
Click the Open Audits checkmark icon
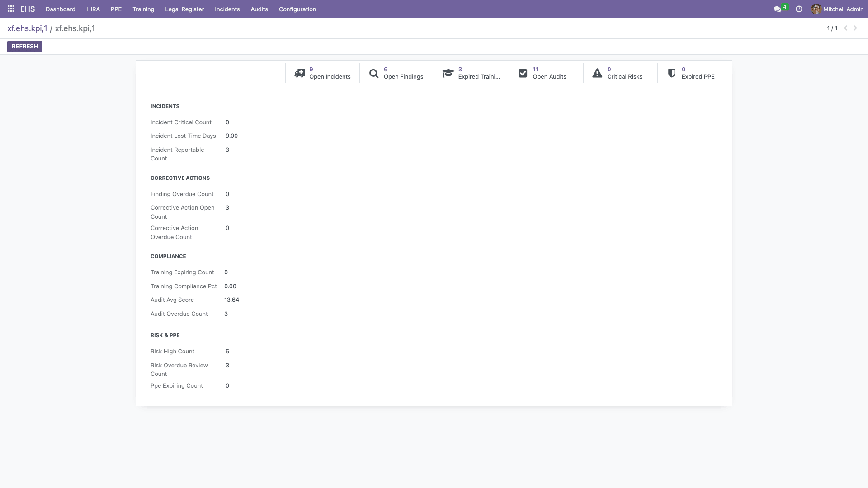point(523,73)
